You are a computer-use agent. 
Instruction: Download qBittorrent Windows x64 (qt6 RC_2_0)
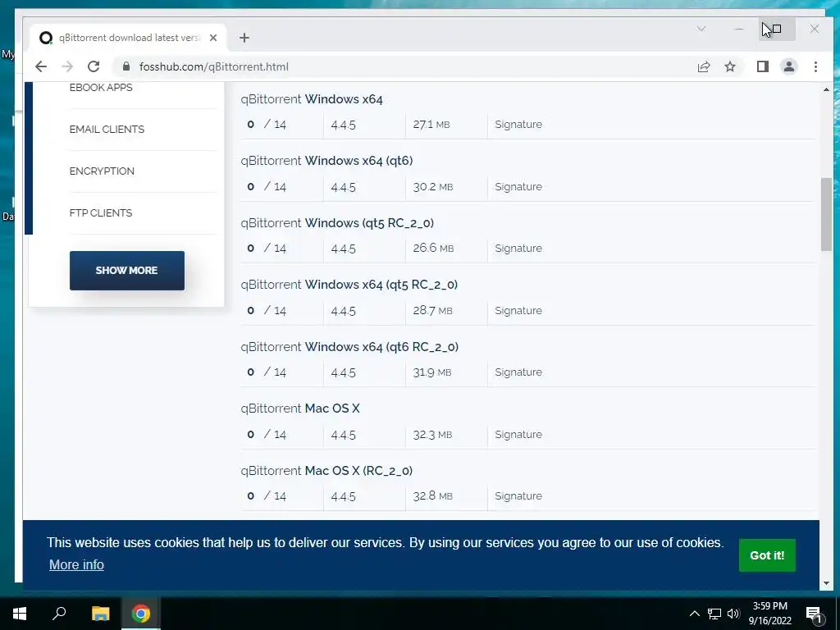click(x=349, y=347)
